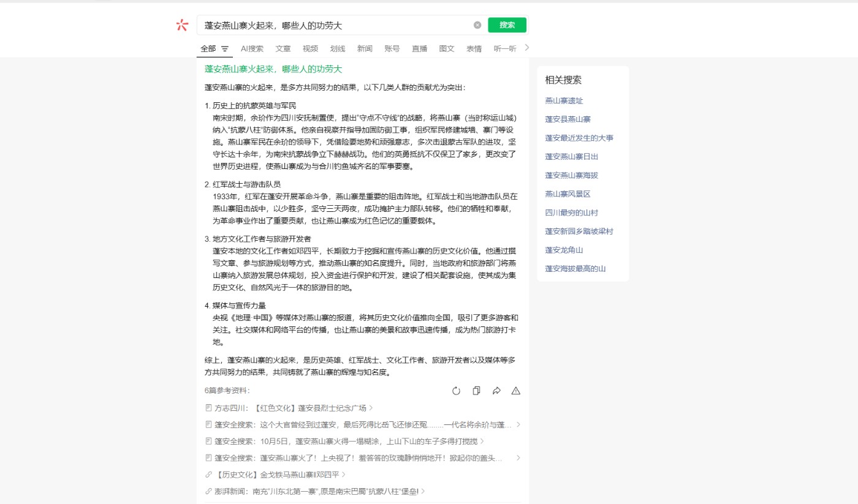Screen dimensions: 858x504
Task: Copy the AI answer using copy icon
Action: coord(476,391)
